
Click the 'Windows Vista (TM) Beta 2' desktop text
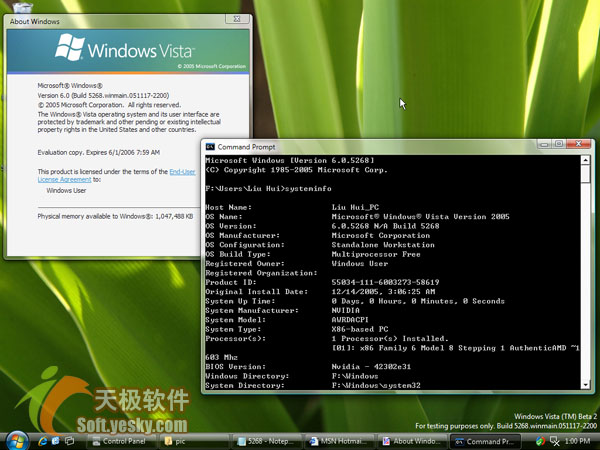tap(556, 416)
